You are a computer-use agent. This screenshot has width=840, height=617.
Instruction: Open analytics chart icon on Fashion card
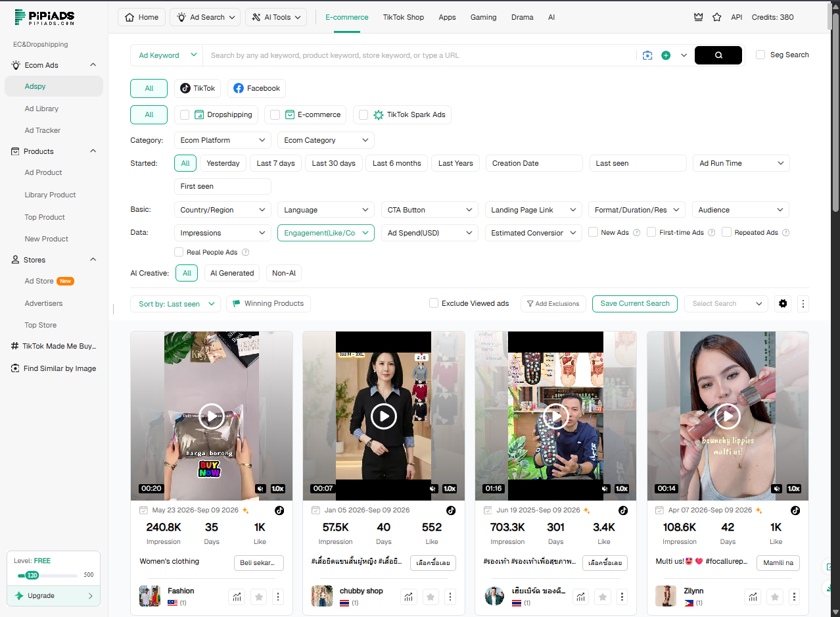click(237, 597)
